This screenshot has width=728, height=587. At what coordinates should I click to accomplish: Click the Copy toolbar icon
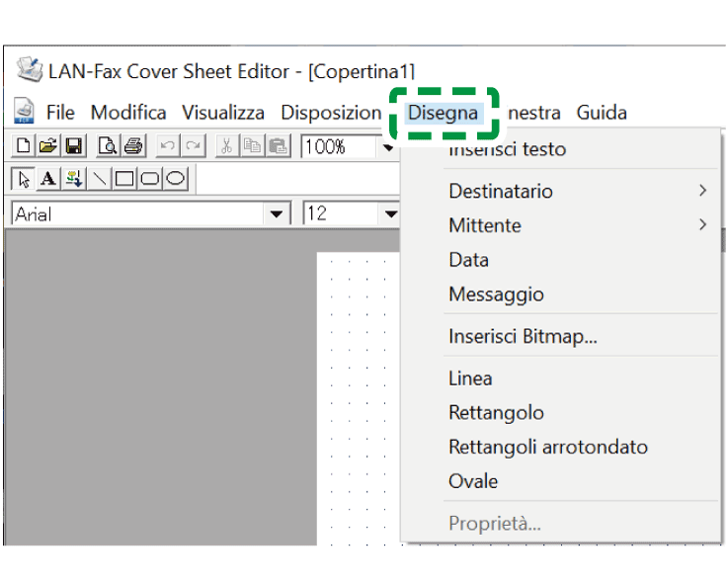pyautogui.click(x=252, y=146)
